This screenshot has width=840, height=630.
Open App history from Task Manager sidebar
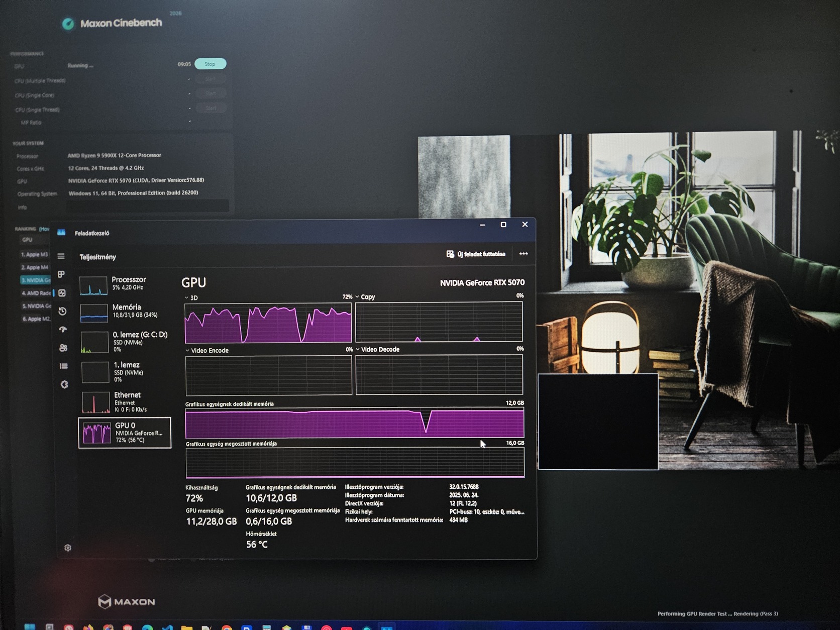(x=62, y=311)
